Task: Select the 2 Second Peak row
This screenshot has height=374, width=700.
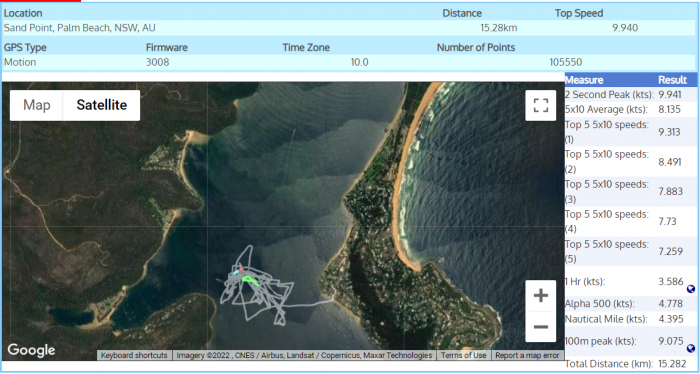Action: point(631,95)
